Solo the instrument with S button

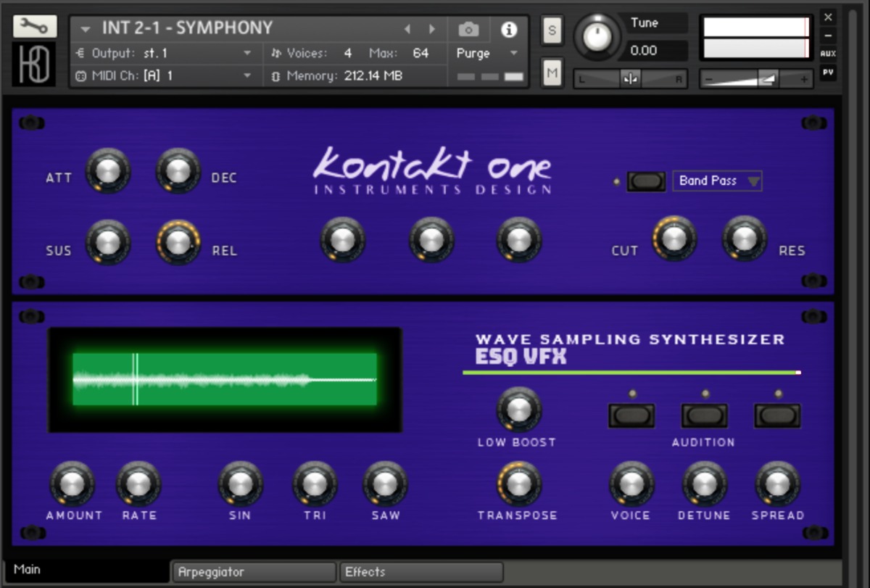click(552, 30)
